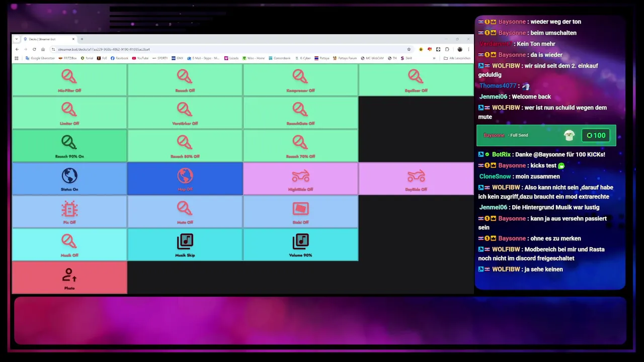Open a new browser tab
644x362 pixels.
coord(82,39)
